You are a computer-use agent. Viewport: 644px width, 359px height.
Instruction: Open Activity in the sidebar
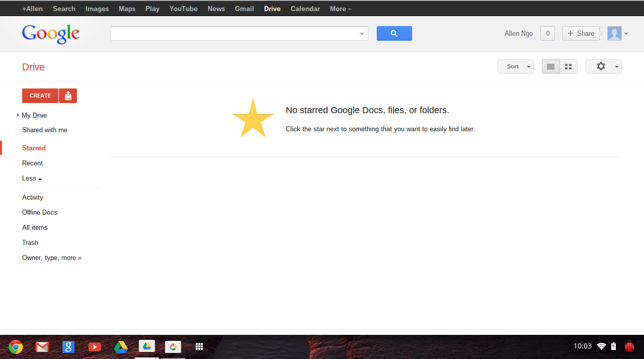(x=33, y=198)
